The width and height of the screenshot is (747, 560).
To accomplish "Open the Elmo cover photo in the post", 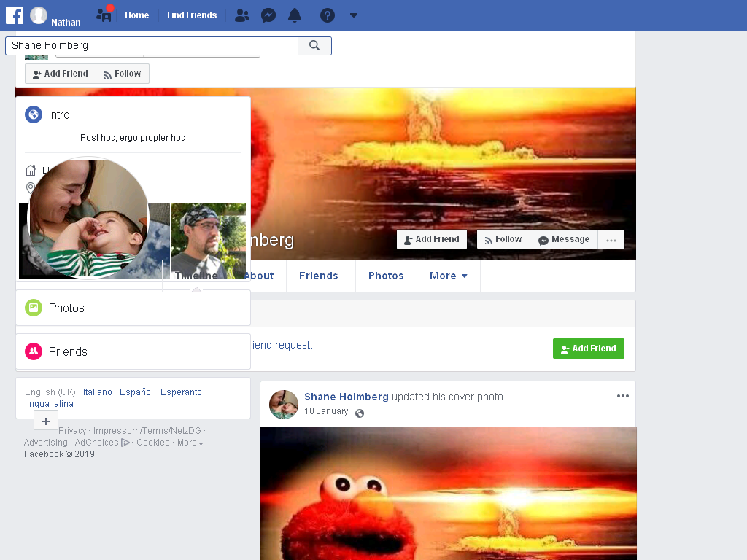I will (449, 494).
